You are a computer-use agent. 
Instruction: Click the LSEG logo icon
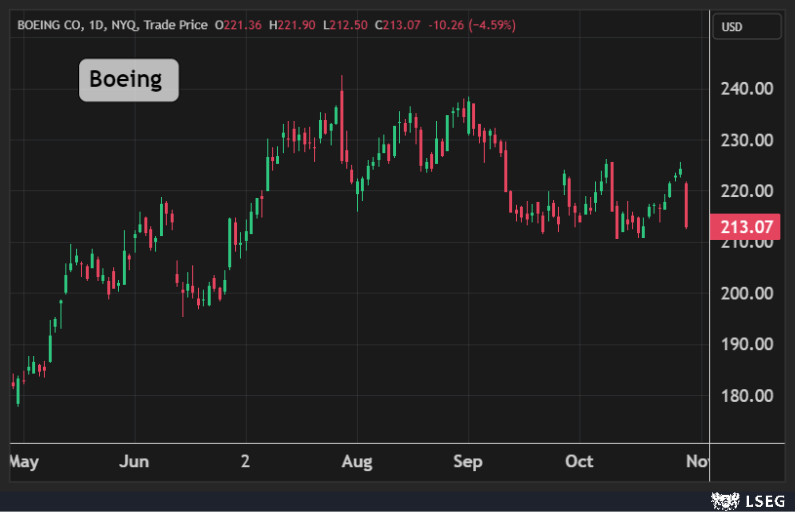tap(724, 498)
